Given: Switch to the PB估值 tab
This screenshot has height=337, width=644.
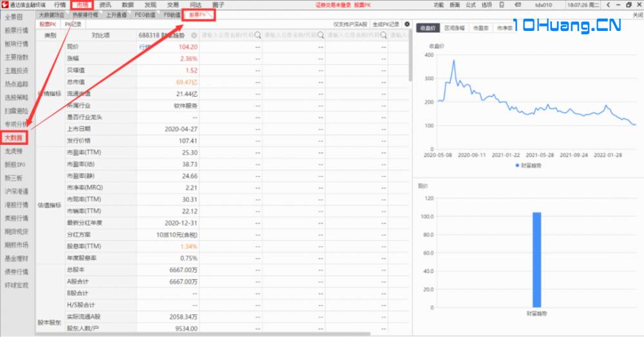Looking at the screenshot, I should coord(172,15).
